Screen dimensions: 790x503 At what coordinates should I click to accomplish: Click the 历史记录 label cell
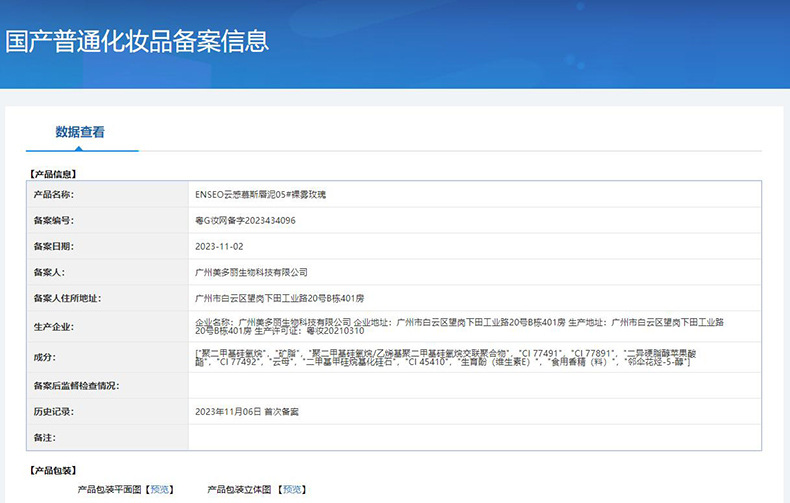pyautogui.click(x=108, y=412)
